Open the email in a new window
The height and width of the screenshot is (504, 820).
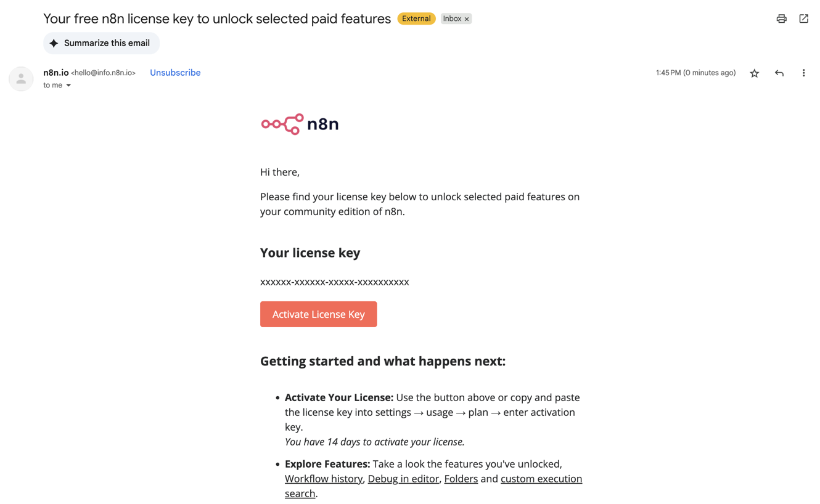[803, 18]
